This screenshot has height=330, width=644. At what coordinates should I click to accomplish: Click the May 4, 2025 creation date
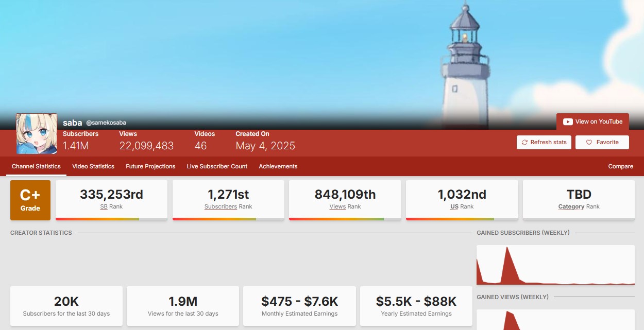pos(265,146)
